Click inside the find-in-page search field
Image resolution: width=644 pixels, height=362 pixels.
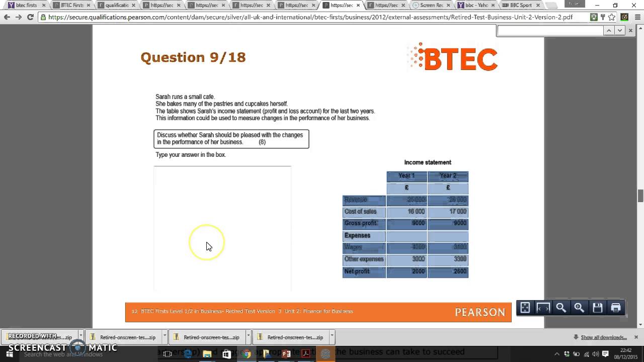(x=550, y=31)
